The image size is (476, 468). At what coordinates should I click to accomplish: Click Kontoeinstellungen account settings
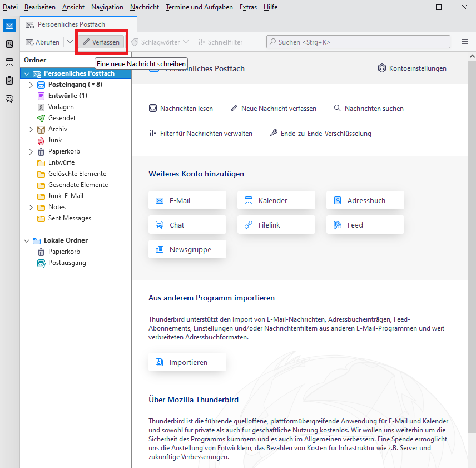(412, 68)
